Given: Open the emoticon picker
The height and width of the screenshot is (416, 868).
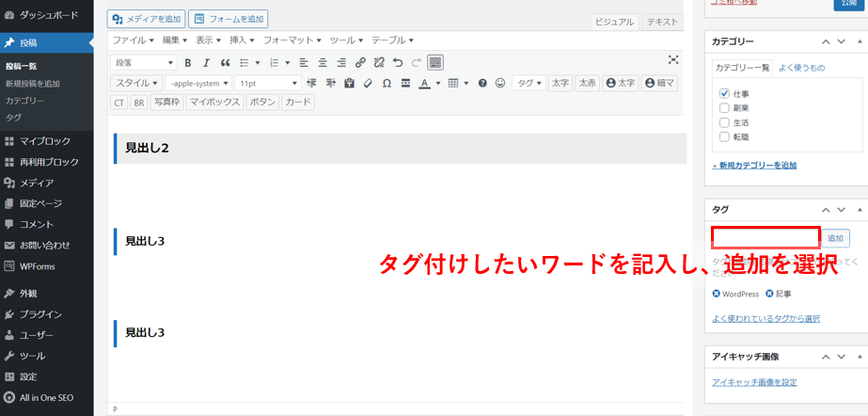Looking at the screenshot, I should 500,84.
